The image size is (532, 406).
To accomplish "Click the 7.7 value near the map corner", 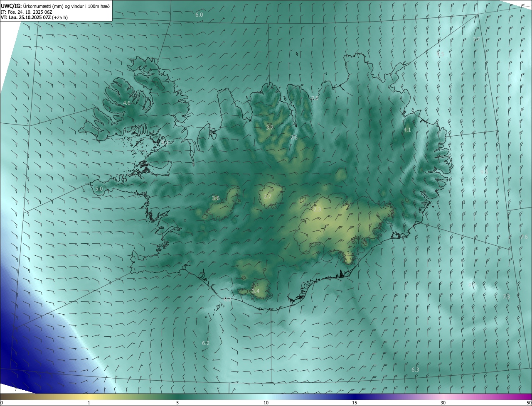I will tap(476, 39).
